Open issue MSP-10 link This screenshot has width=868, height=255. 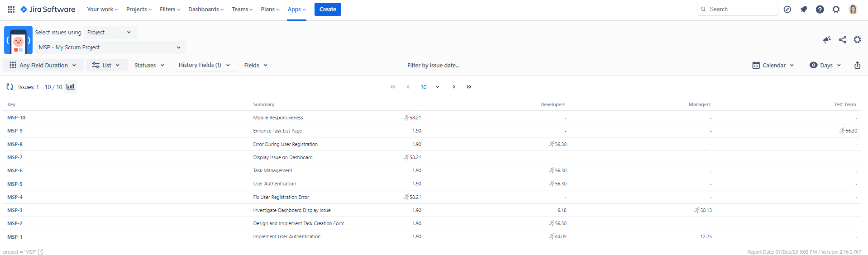pos(16,118)
